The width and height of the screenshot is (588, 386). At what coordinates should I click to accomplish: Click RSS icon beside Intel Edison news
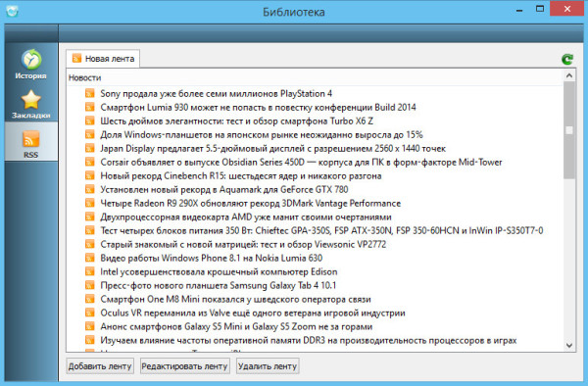tap(89, 271)
